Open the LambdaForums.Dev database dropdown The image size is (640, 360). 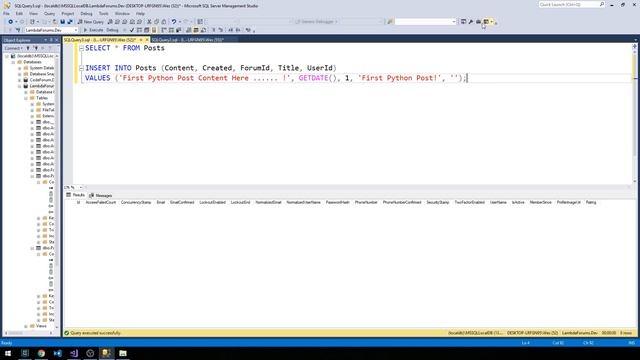pyautogui.click(x=76, y=30)
